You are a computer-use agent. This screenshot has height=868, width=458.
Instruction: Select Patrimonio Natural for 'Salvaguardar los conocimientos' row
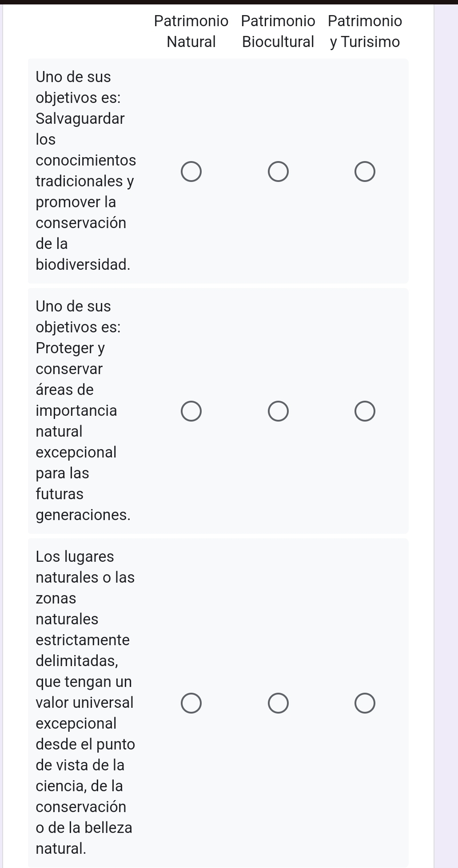[191, 172]
